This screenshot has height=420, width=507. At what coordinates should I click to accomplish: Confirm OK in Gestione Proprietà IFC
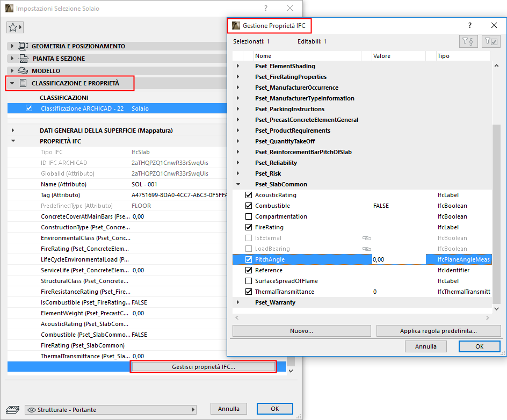479,346
